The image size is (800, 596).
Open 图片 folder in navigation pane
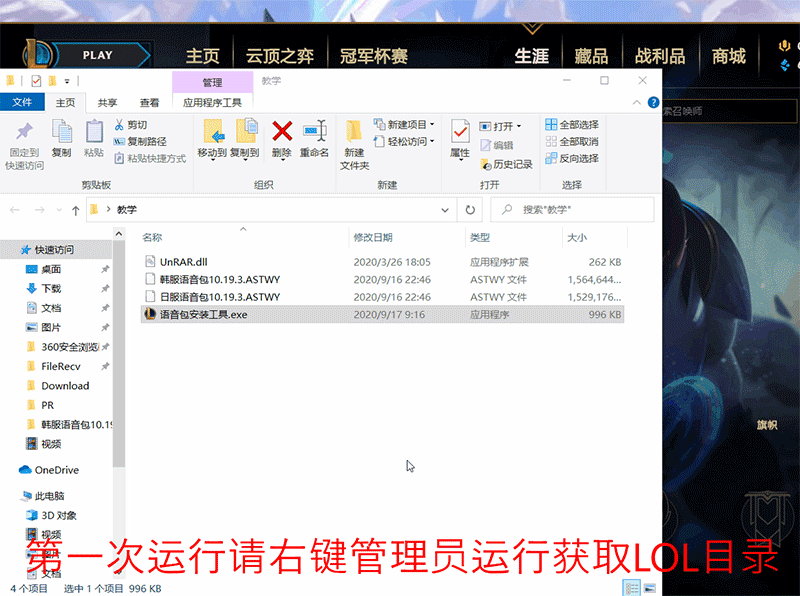tap(51, 327)
